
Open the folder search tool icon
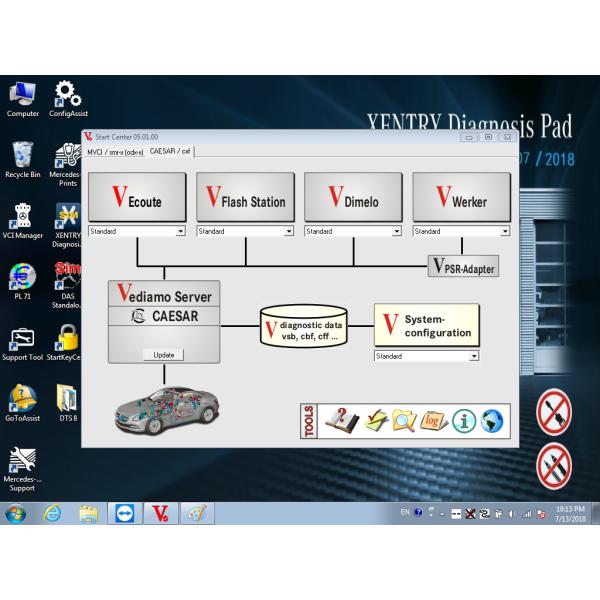point(404,421)
